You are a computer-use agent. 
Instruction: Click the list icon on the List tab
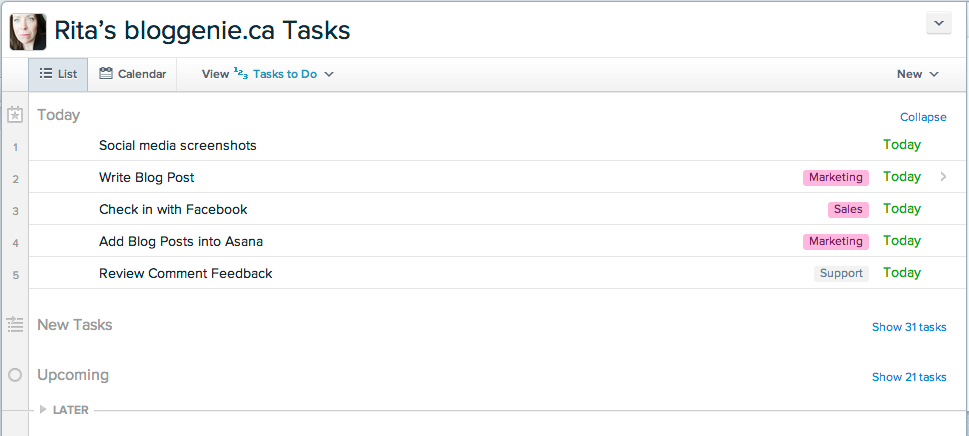pos(46,73)
